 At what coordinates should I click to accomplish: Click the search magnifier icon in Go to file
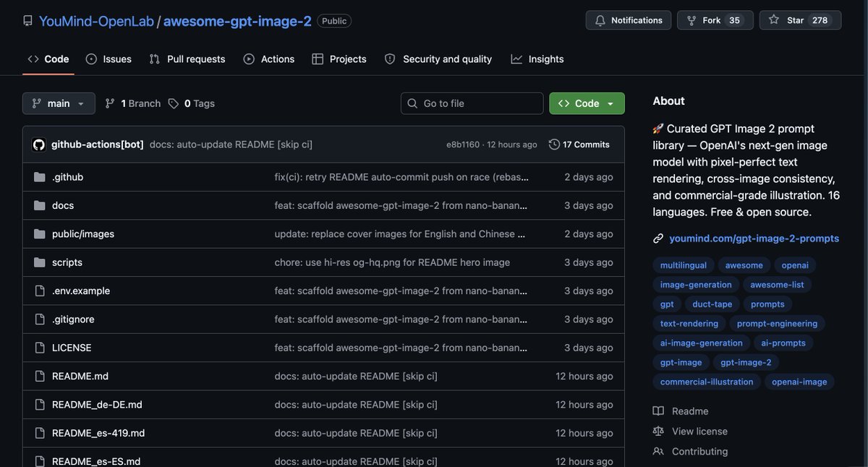(x=413, y=103)
